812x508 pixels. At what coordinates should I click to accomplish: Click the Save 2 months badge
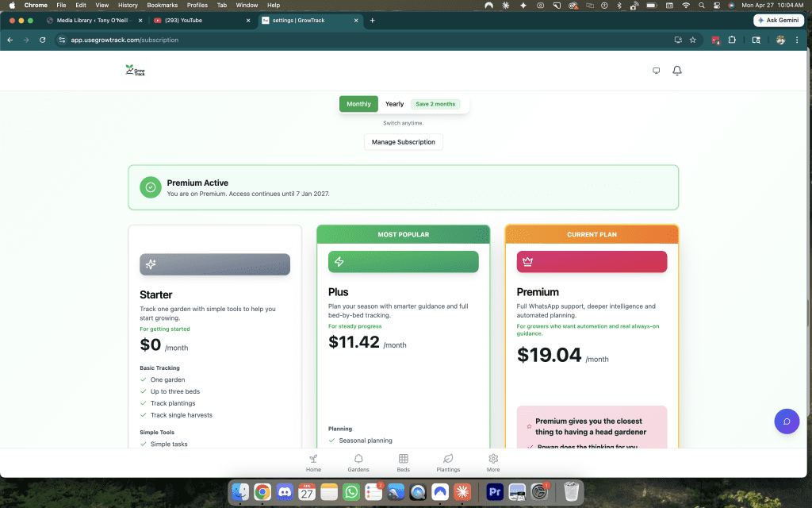coord(435,104)
